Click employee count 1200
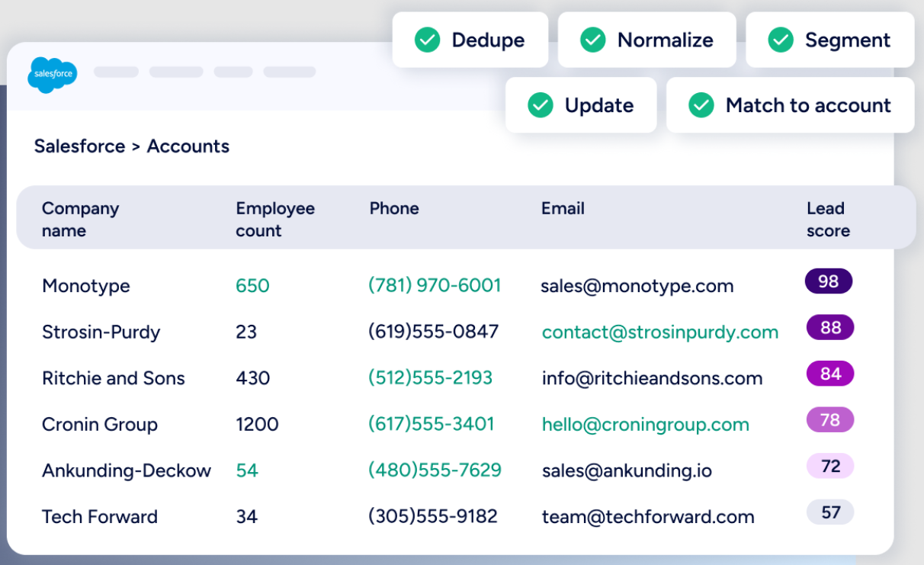Screen dimensions: 924x565 257,425
